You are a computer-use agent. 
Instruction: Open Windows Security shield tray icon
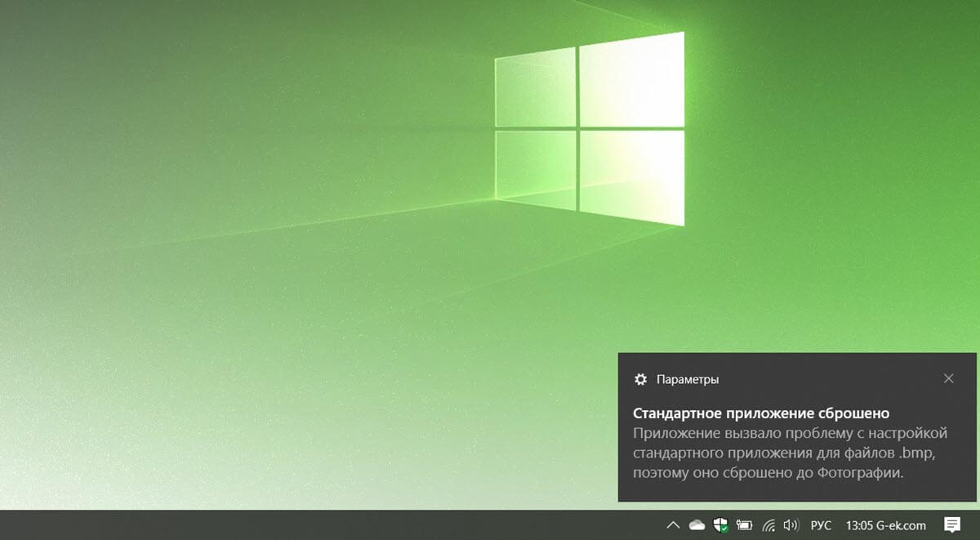point(720,525)
